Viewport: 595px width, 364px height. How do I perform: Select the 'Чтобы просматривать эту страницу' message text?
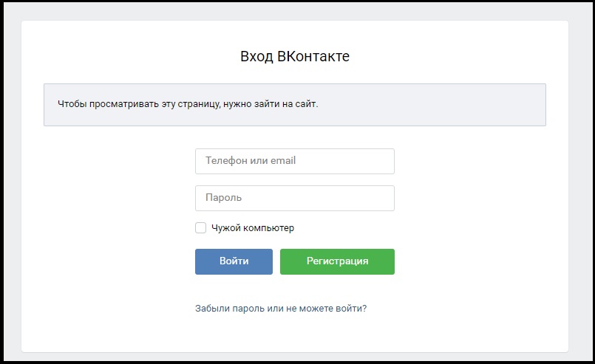coord(188,104)
